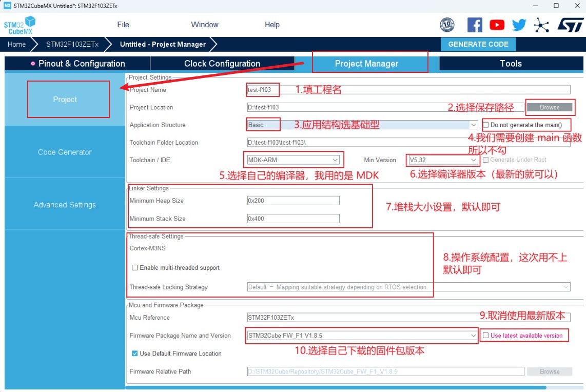Image resolution: width=586 pixels, height=392 pixels.
Task: Click Browse for Project Location
Action: point(550,107)
